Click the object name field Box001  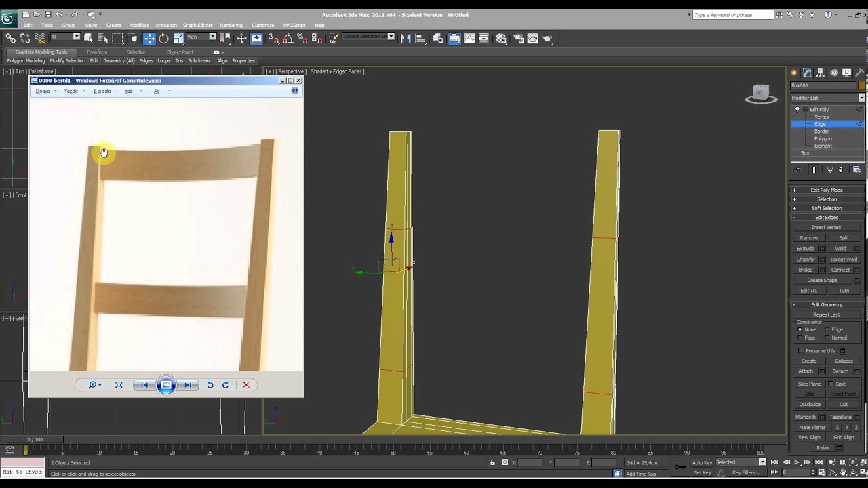point(823,85)
